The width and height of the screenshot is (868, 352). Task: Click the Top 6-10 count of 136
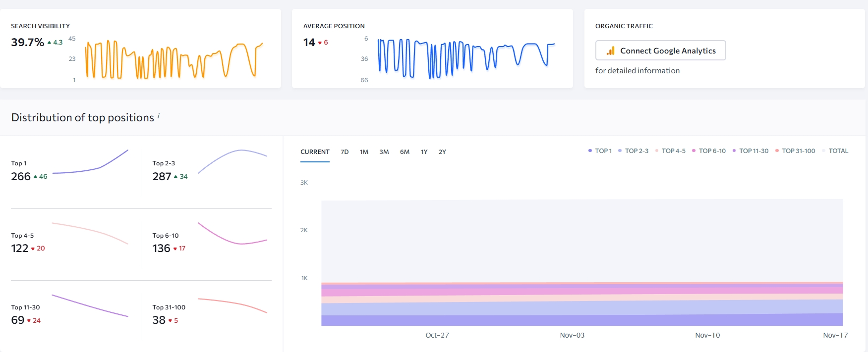161,249
